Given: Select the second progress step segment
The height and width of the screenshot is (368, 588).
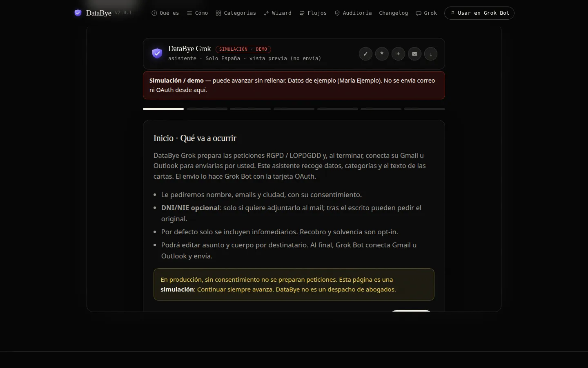Looking at the screenshot, I should pyautogui.click(x=207, y=109).
